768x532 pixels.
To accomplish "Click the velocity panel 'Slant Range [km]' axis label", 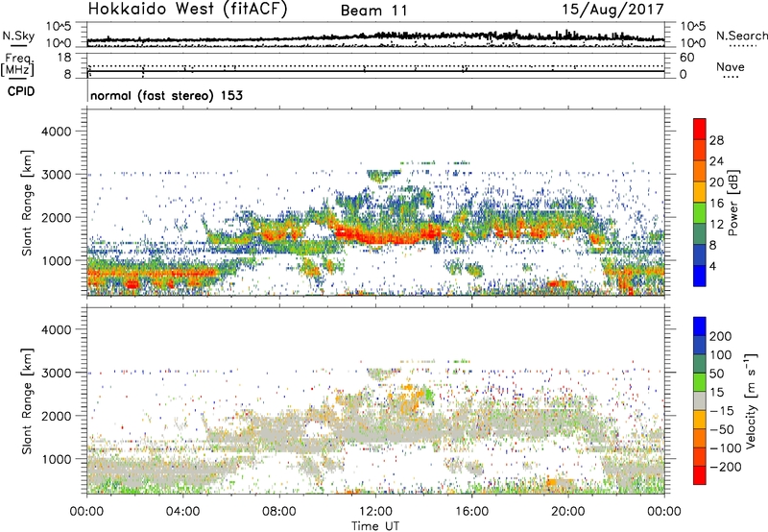I will pyautogui.click(x=27, y=401).
